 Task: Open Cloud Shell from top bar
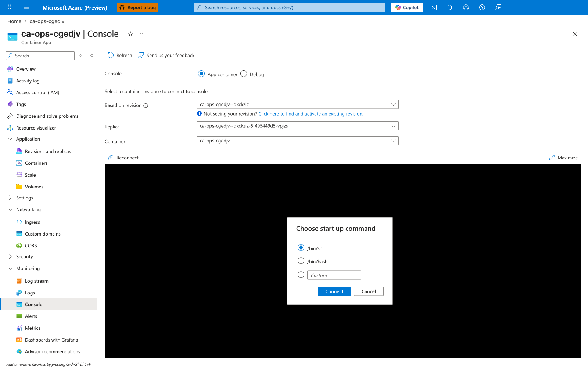[434, 7]
